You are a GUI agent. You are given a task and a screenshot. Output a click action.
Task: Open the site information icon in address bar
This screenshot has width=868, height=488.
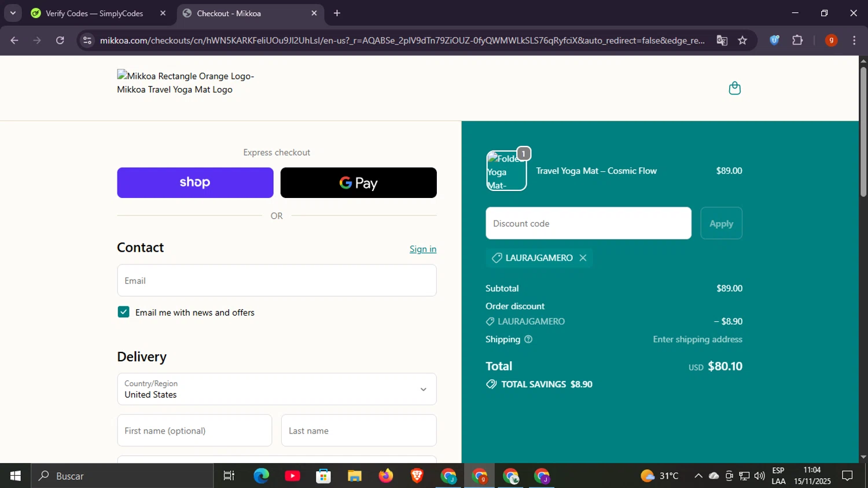coord(87,41)
